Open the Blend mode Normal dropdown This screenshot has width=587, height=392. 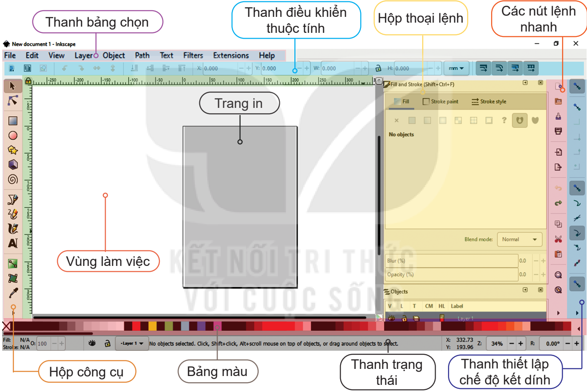coord(520,239)
